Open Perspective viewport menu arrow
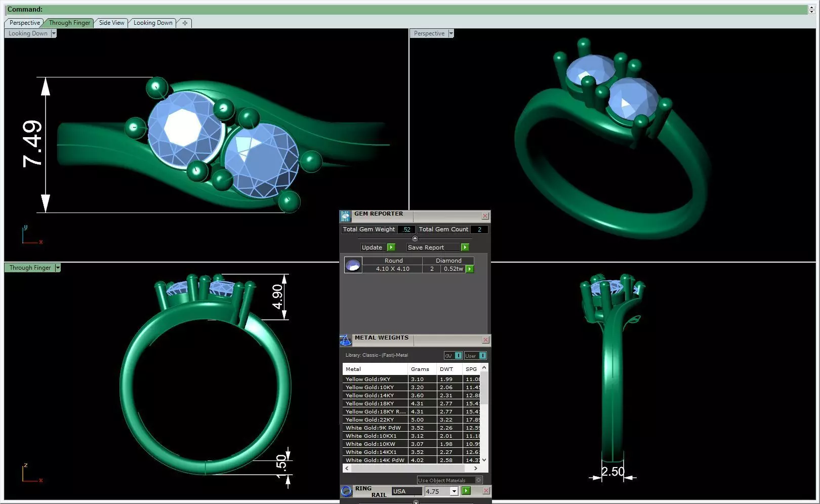 tap(450, 33)
